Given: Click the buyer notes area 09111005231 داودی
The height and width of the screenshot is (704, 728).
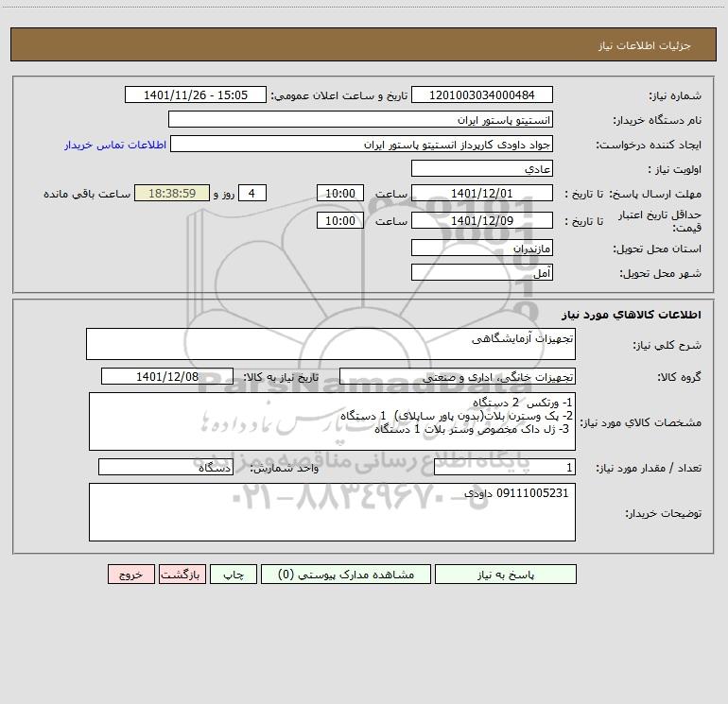Looking at the screenshot, I should point(332,512).
